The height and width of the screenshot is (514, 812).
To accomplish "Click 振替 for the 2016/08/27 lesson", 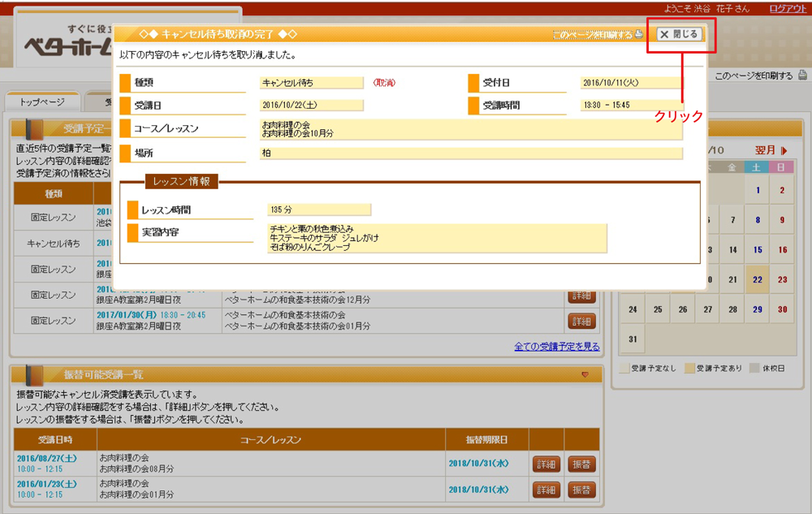I will point(581,464).
